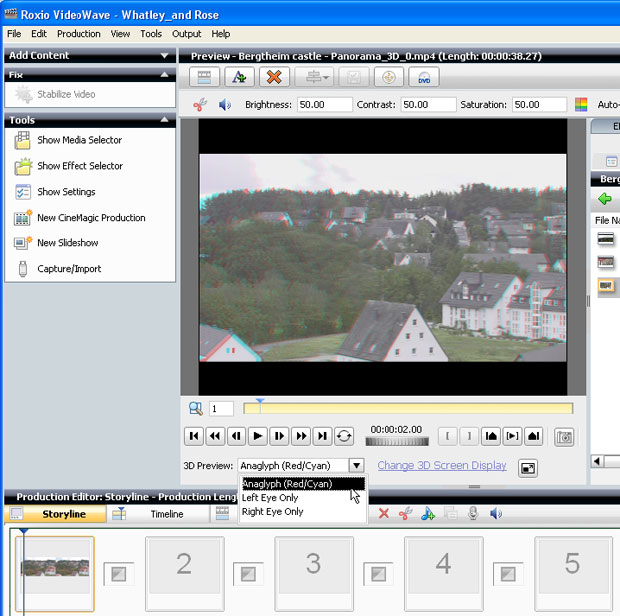The height and width of the screenshot is (616, 620).
Task: Collapse the Add Content panel
Action: point(164,55)
